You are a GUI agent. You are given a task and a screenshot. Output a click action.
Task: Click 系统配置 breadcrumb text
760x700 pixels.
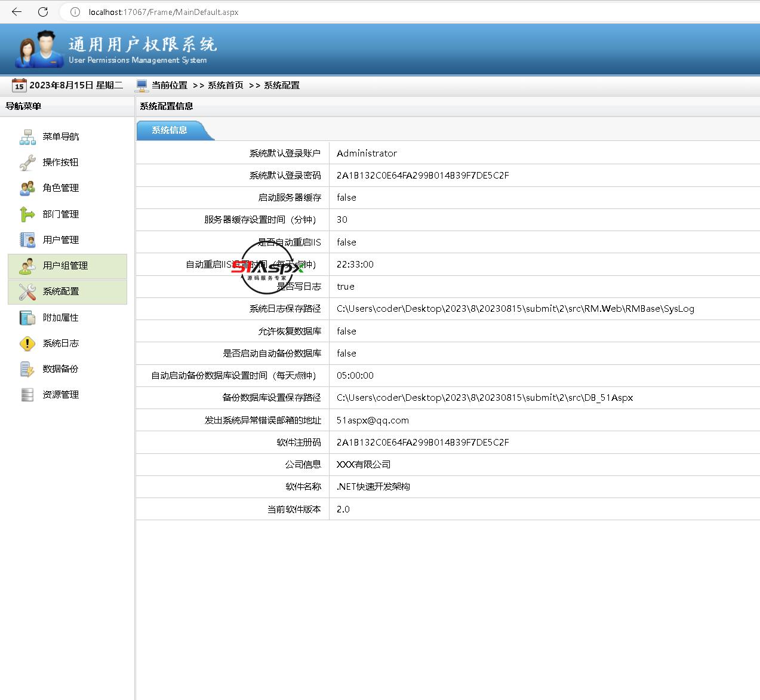tap(282, 85)
